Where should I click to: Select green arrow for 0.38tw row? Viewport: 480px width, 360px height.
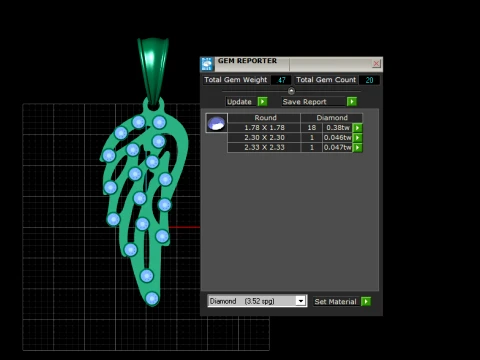(x=357, y=128)
